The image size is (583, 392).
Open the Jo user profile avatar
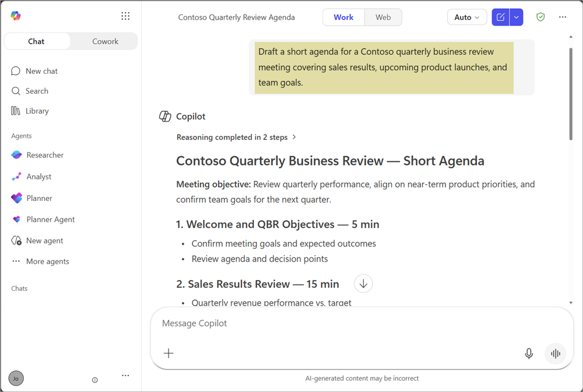(x=16, y=378)
